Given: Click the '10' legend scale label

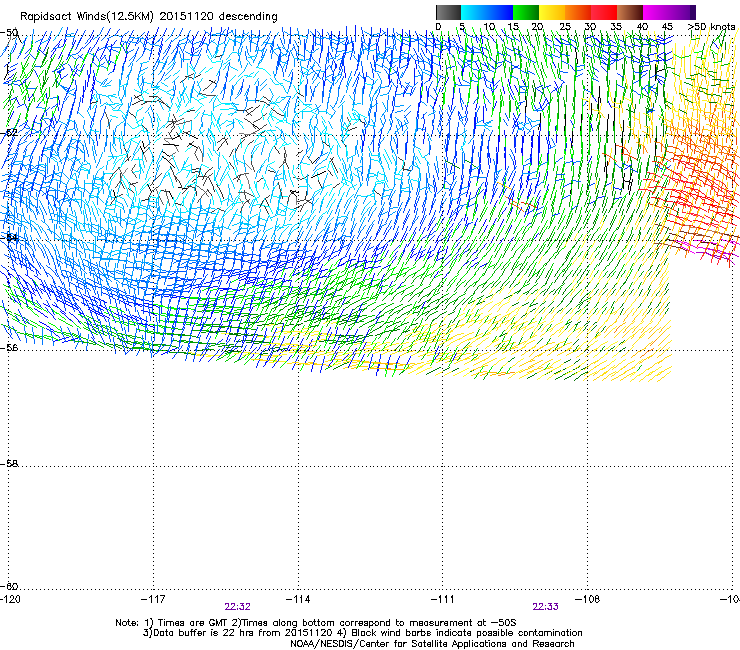Looking at the screenshot, I should click(489, 27).
